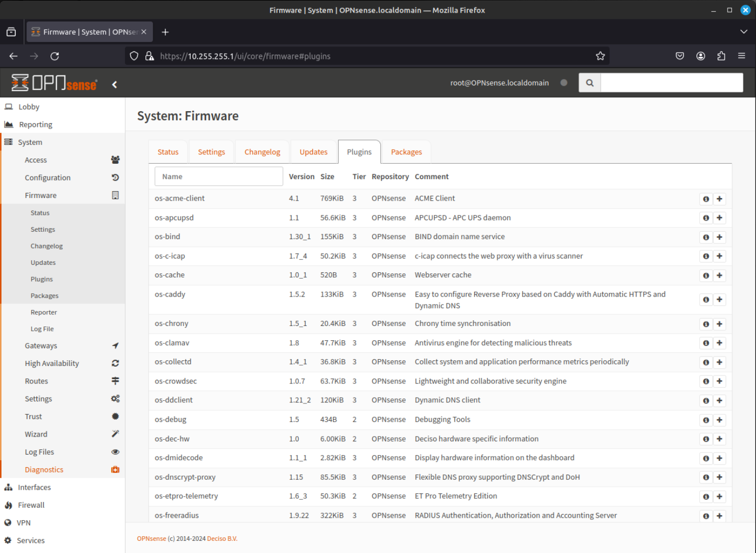Image resolution: width=756 pixels, height=553 pixels.
Task: Open Wizard under System
Action: pos(63,434)
